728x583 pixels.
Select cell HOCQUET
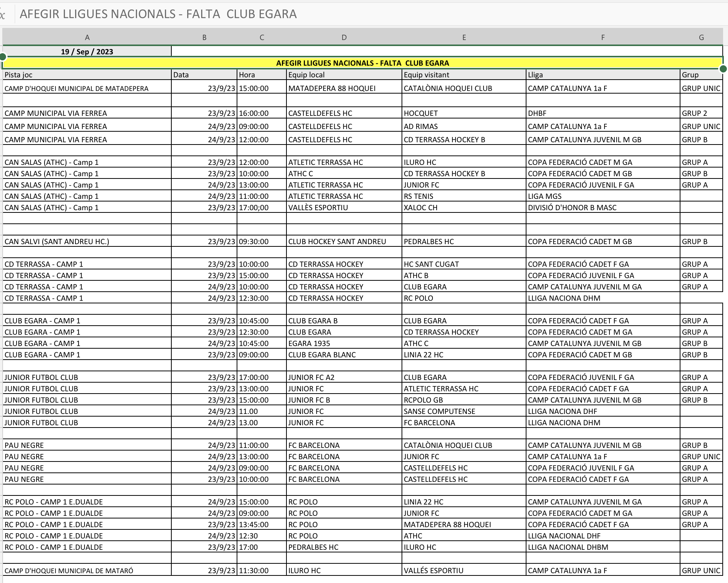(x=464, y=113)
